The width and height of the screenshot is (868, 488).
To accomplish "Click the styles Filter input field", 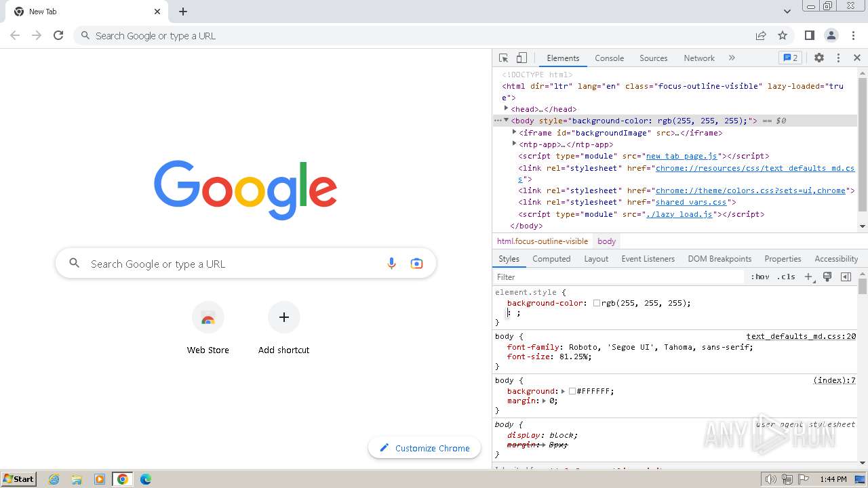I will 618,277.
